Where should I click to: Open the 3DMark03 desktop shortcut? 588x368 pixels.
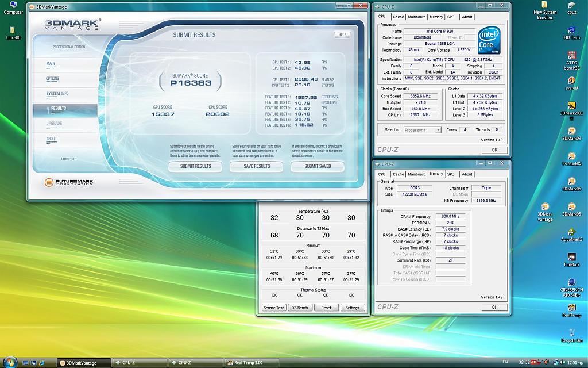[571, 133]
